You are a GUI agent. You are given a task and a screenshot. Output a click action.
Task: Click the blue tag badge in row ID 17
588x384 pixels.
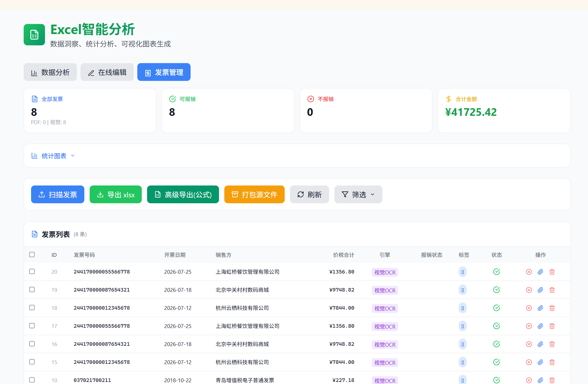463,326
